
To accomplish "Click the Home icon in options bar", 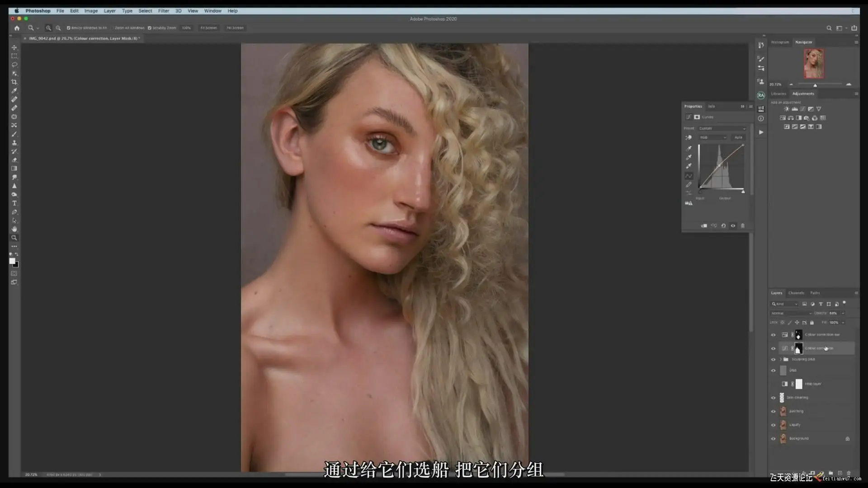I will point(17,28).
